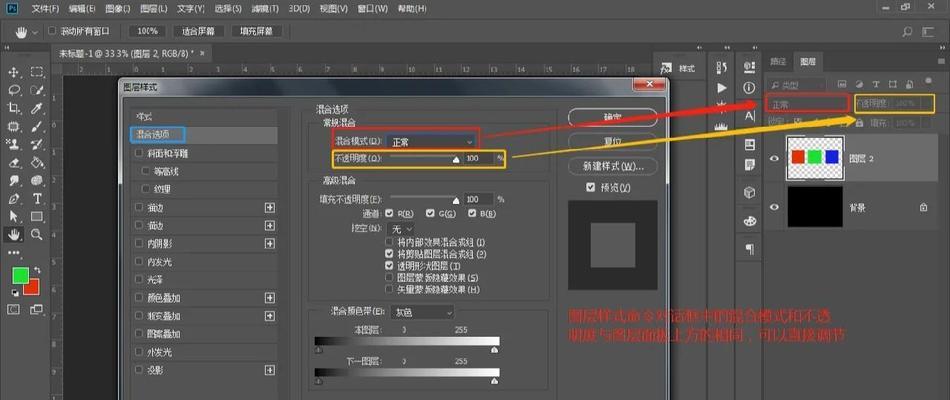Click the 适合屏幕 button
This screenshot has width=950, height=400.
pyautogui.click(x=199, y=31)
